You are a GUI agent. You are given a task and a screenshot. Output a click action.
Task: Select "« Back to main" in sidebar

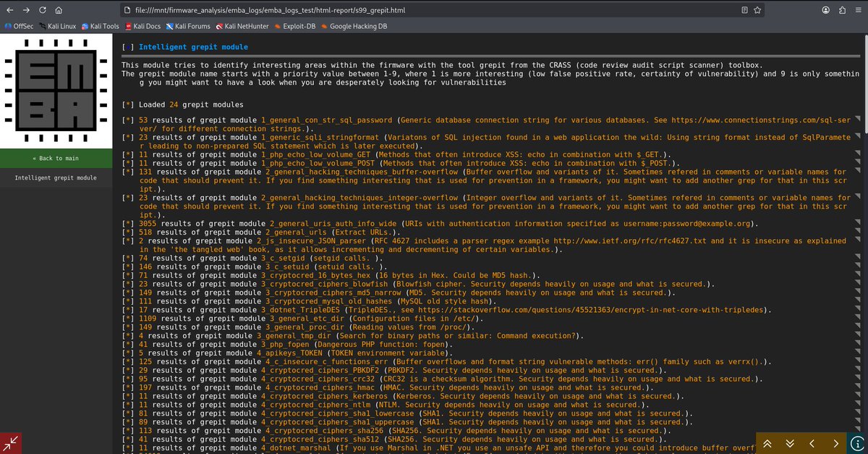click(x=56, y=159)
